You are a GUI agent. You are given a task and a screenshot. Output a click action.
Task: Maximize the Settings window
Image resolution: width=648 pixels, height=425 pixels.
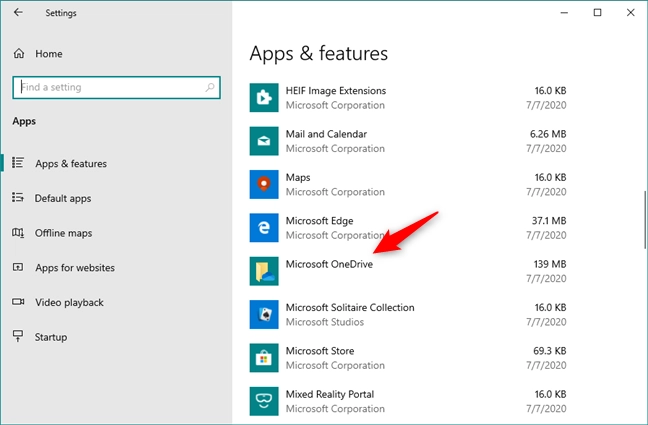pos(597,12)
